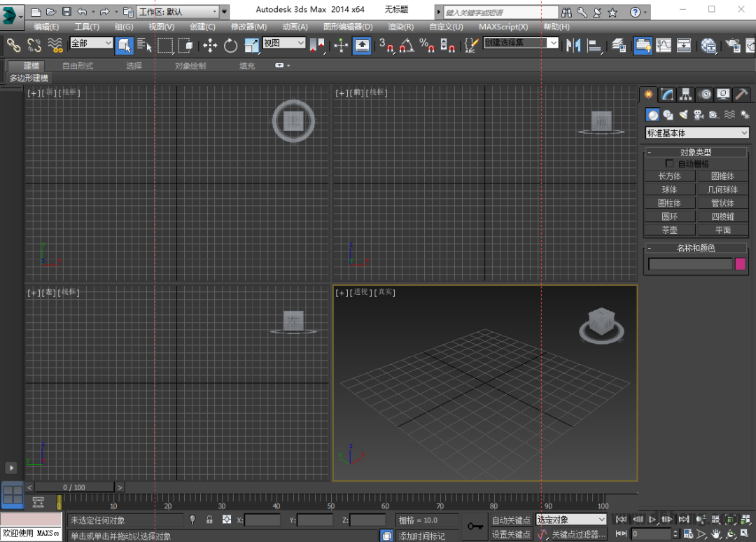Select the Scale tool

251,46
